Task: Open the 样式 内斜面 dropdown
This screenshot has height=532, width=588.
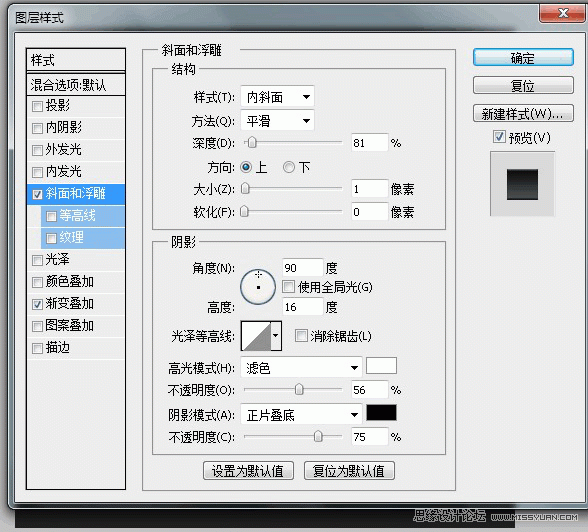Action: pos(277,97)
